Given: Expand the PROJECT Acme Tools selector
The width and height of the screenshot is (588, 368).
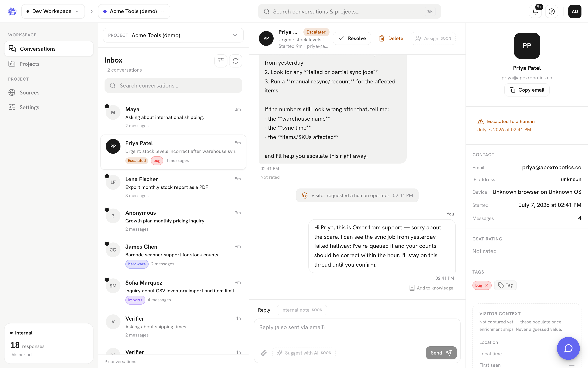Looking at the screenshot, I should coord(173,35).
